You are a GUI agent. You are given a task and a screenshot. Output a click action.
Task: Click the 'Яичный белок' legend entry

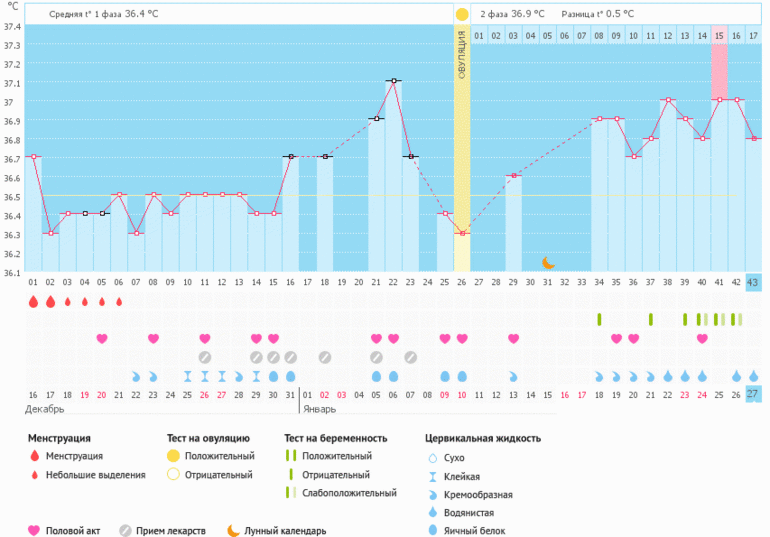(470, 529)
